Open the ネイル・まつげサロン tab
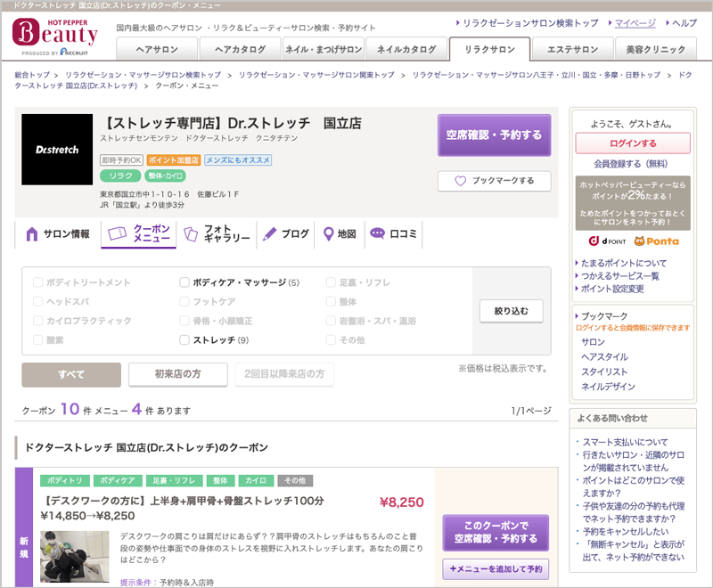The image size is (713, 588). click(x=324, y=49)
